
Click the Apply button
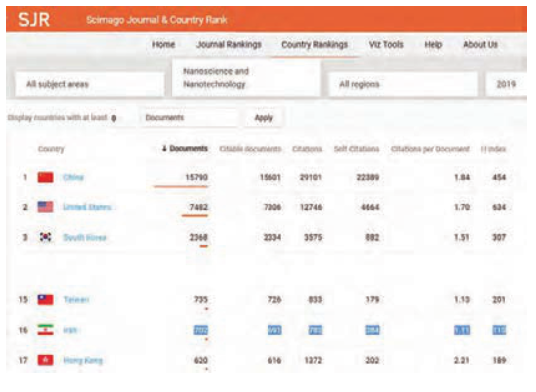(x=264, y=118)
